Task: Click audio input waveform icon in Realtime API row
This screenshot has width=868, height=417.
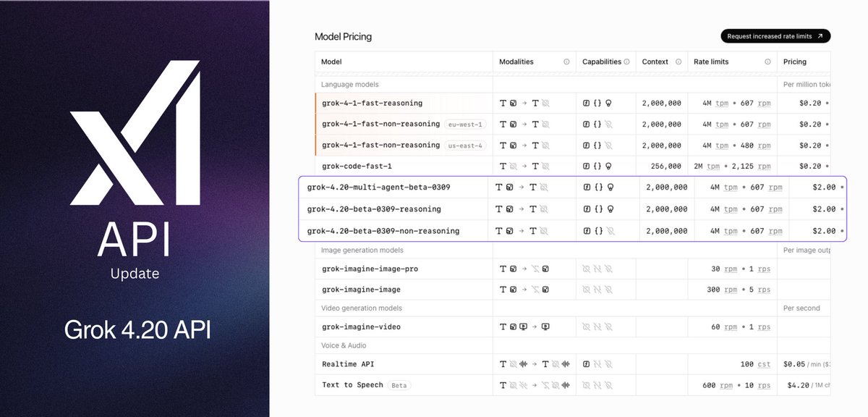Action: [x=524, y=364]
